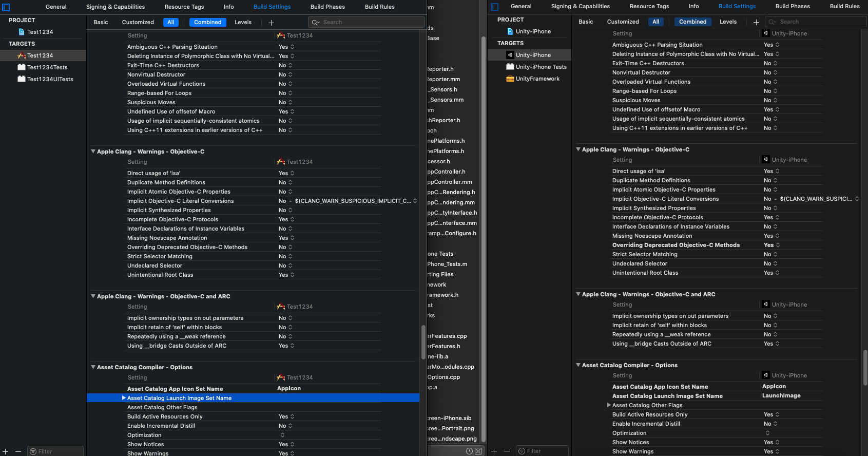Add a target in right window sidebar

point(494,451)
